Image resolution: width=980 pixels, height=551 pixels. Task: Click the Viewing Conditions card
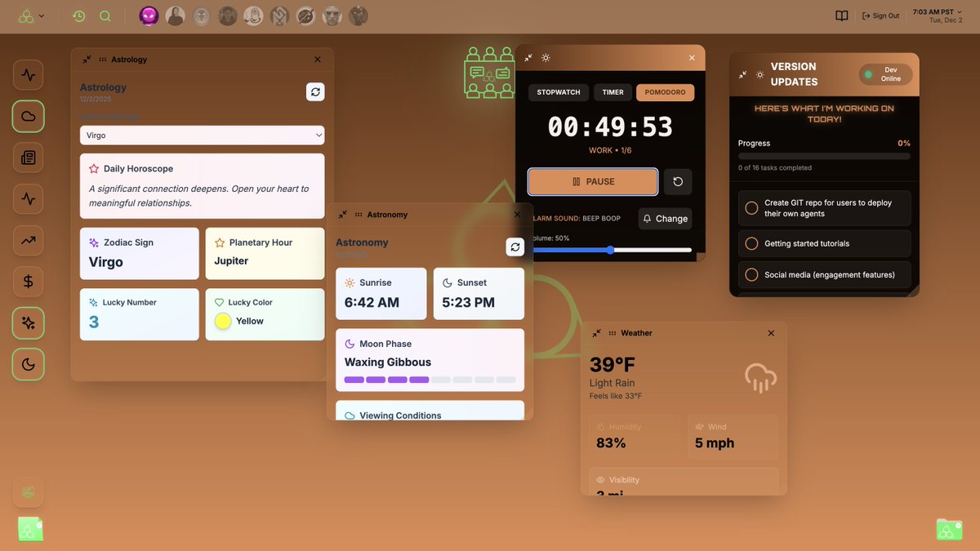(x=430, y=411)
